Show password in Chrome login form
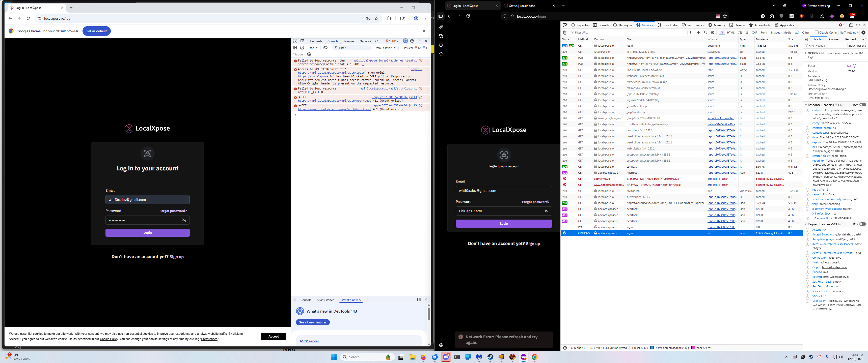The width and height of the screenshot is (868, 363). [x=184, y=220]
